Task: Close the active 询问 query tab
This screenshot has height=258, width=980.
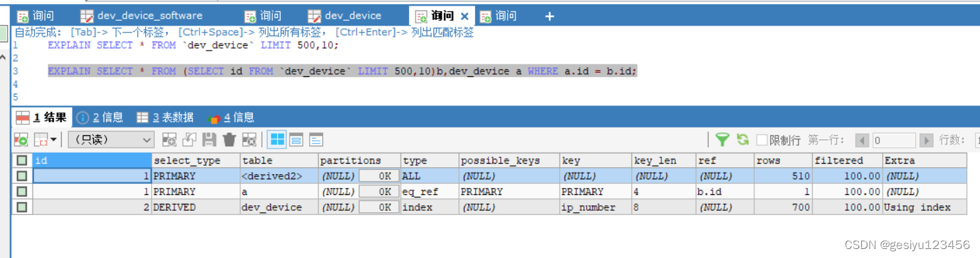Action: pos(465,16)
